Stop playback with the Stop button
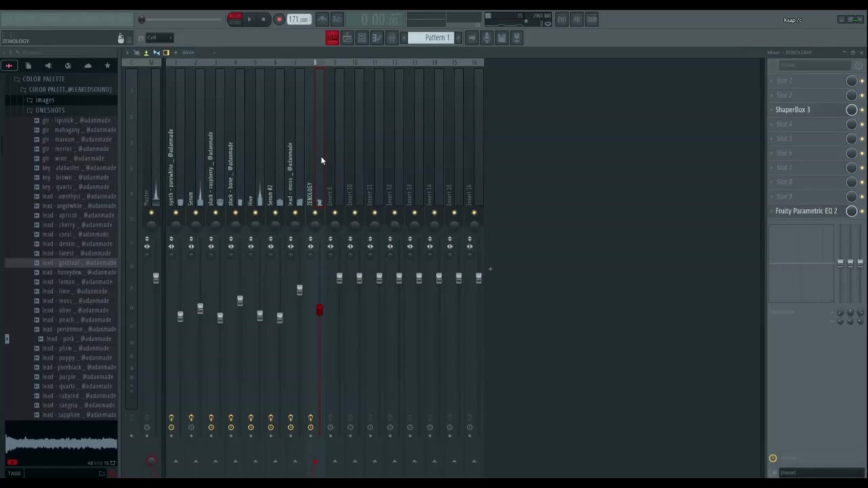Viewport: 868px width, 488px height. coord(264,20)
